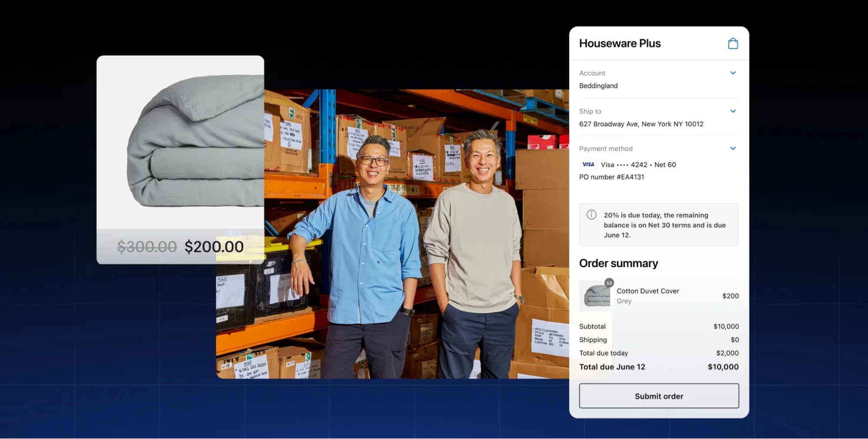Image resolution: width=868 pixels, height=439 pixels.
Task: Click the grey duvet thumbnail in Order summary
Action: tap(594, 295)
